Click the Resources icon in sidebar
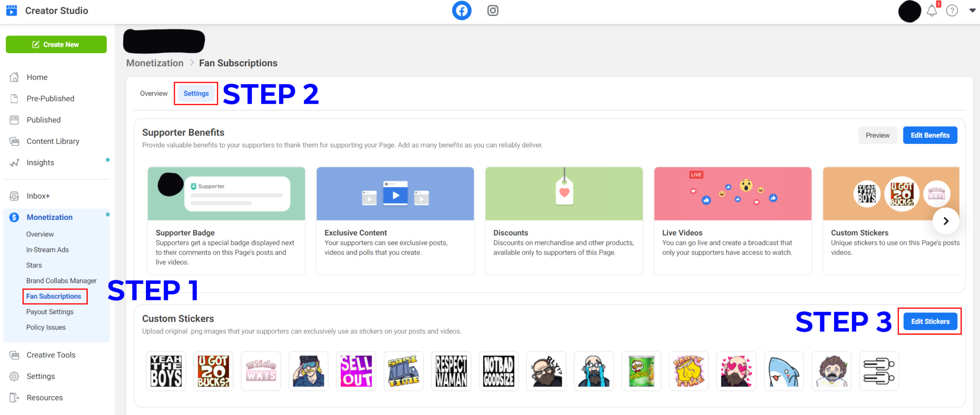The width and height of the screenshot is (980, 415). click(x=14, y=397)
